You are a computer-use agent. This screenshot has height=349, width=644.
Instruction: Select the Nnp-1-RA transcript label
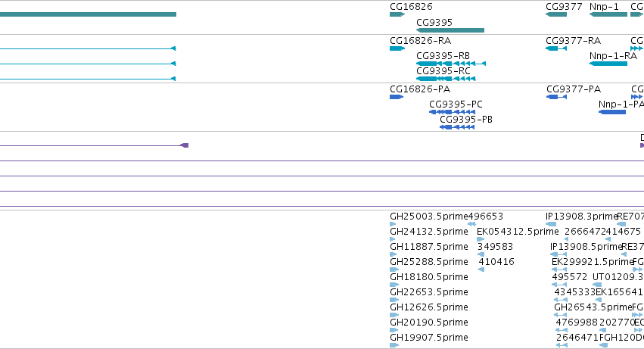[x=613, y=56]
